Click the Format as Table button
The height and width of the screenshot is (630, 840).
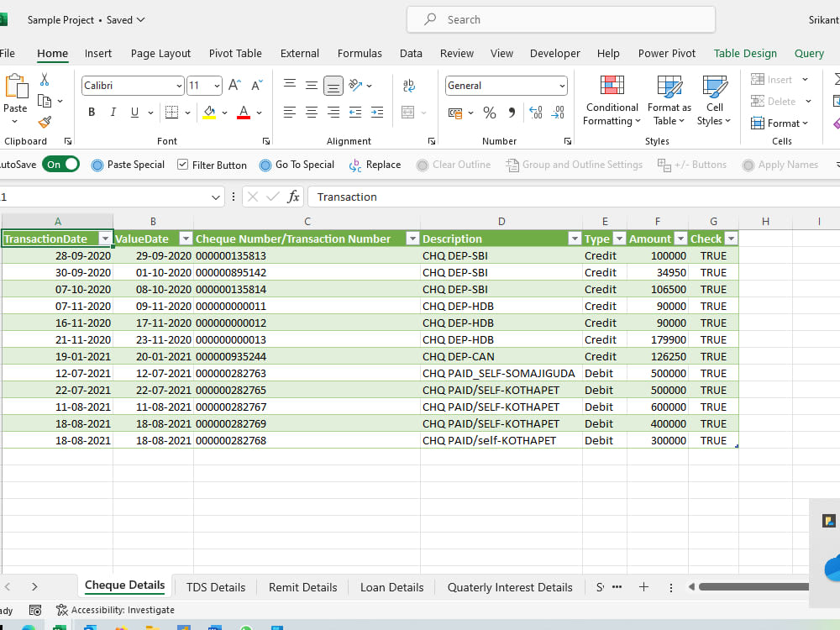tap(669, 101)
